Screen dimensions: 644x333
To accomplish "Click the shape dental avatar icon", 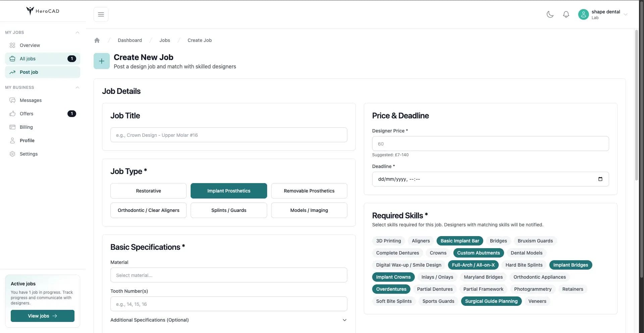I will pyautogui.click(x=583, y=14).
